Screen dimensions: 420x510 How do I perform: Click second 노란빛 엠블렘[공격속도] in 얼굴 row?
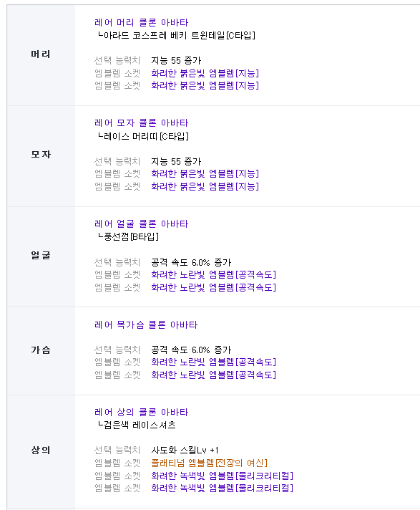213,287
